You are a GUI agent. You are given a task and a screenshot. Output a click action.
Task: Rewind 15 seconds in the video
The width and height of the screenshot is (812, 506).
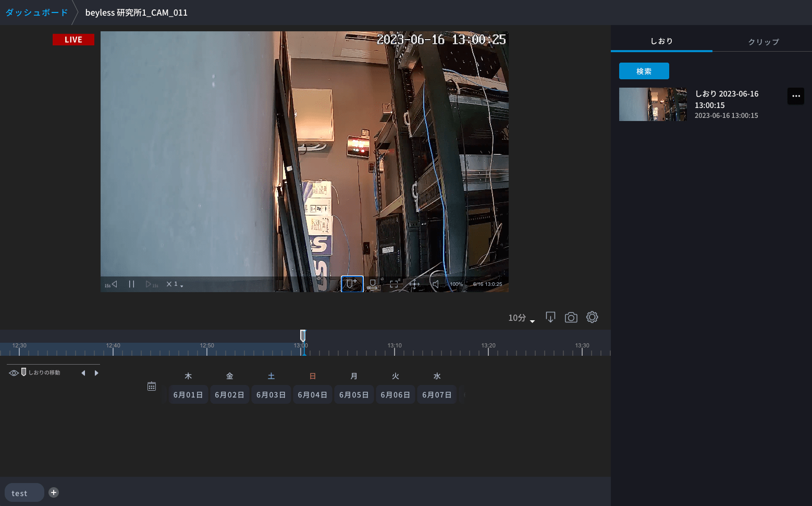[111, 284]
